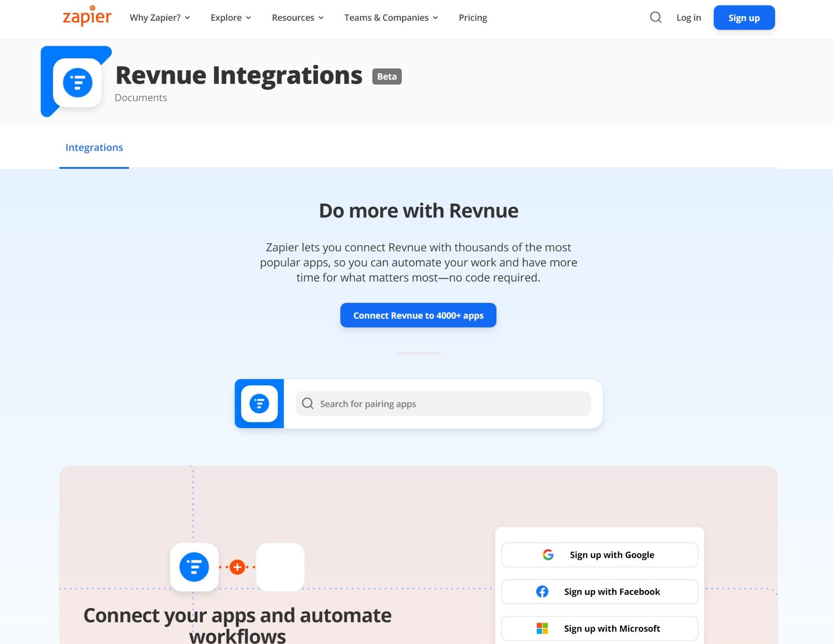
Task: Expand the Why Zapier? dropdown
Action: tap(160, 17)
